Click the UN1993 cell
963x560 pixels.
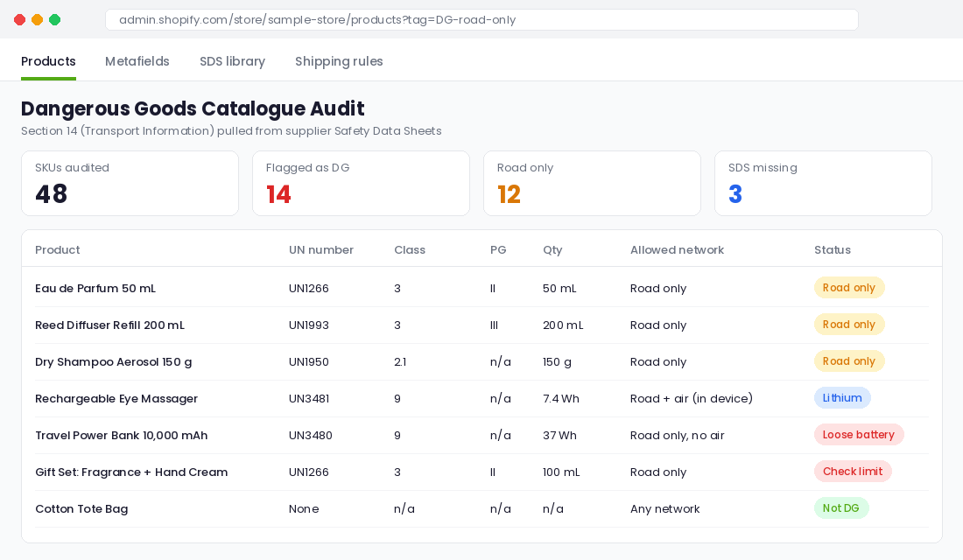[309, 325]
